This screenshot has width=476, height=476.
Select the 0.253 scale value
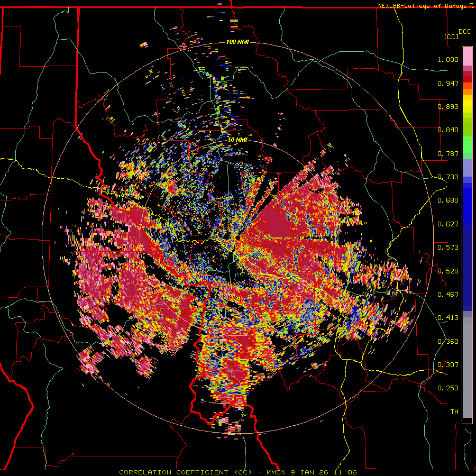tap(448, 388)
